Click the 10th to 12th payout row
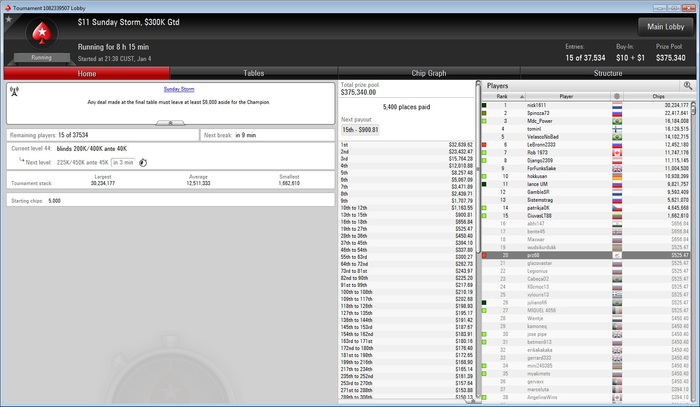Viewport: 700px width, 407px height. click(x=406, y=208)
